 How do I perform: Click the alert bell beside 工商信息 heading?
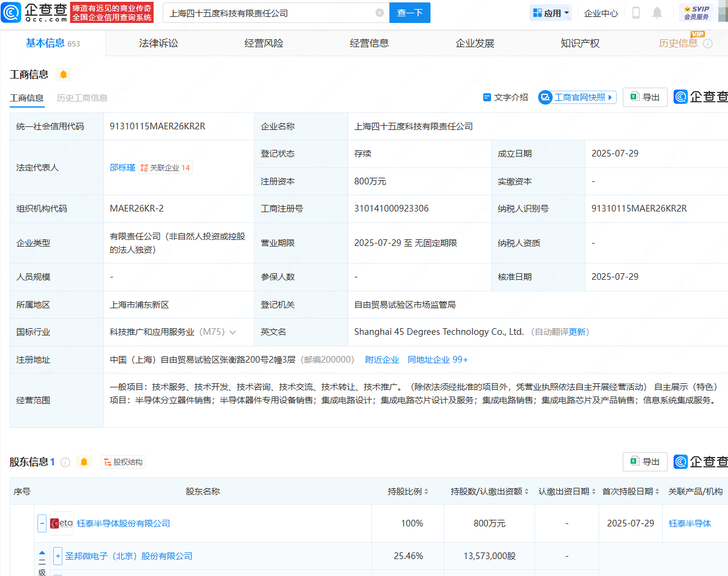pos(63,74)
